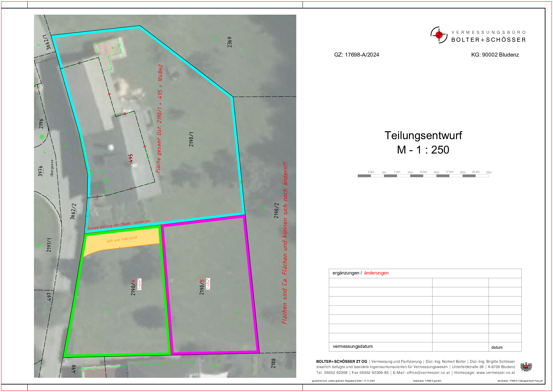Select the VERMESSUNGSBÜRO header text

[x=489, y=32]
